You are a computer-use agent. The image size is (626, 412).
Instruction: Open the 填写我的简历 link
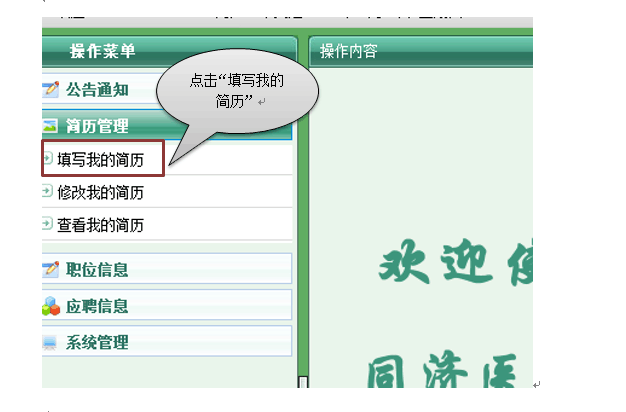pyautogui.click(x=100, y=159)
